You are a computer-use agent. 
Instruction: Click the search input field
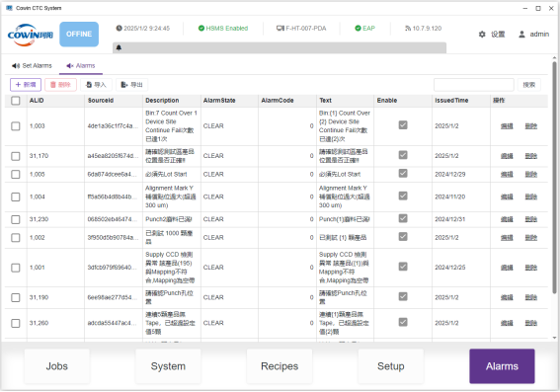473,85
